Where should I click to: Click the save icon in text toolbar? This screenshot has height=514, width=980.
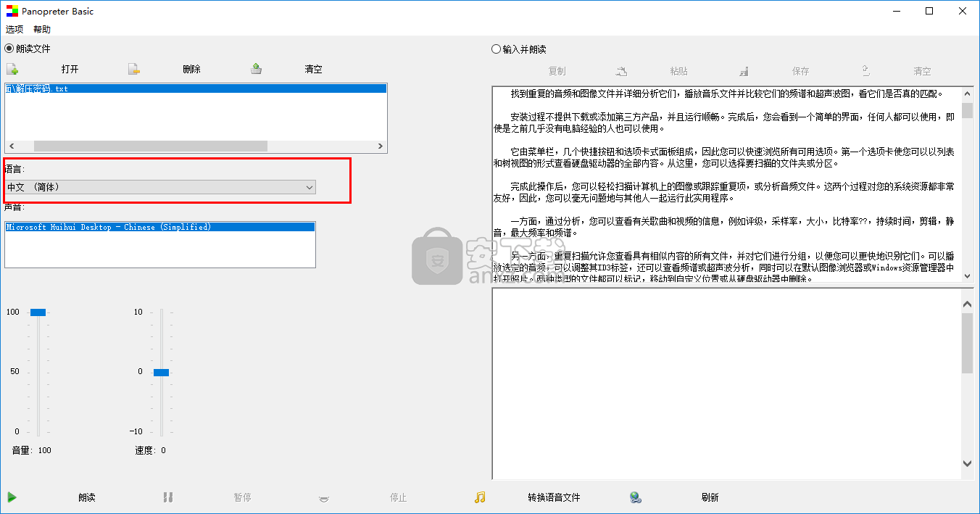(744, 71)
